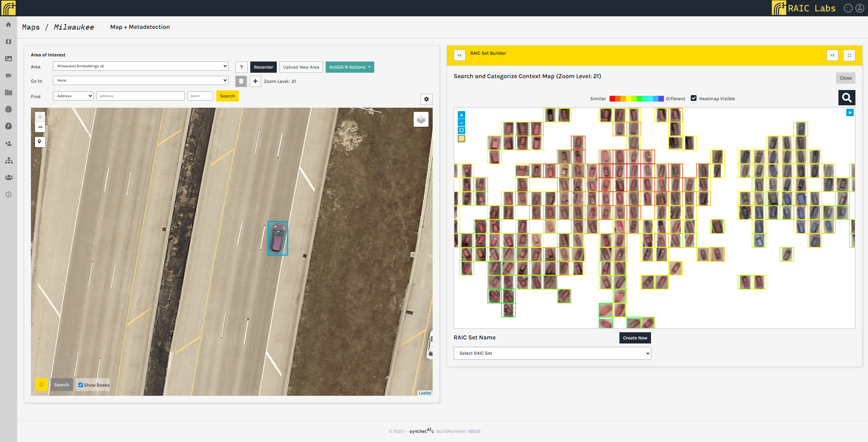Select the polygon tool in context map
The height and width of the screenshot is (442, 868).
point(462,130)
